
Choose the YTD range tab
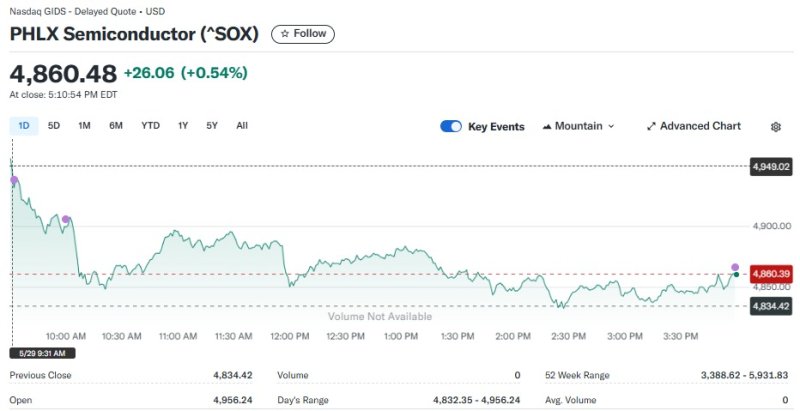coord(151,126)
